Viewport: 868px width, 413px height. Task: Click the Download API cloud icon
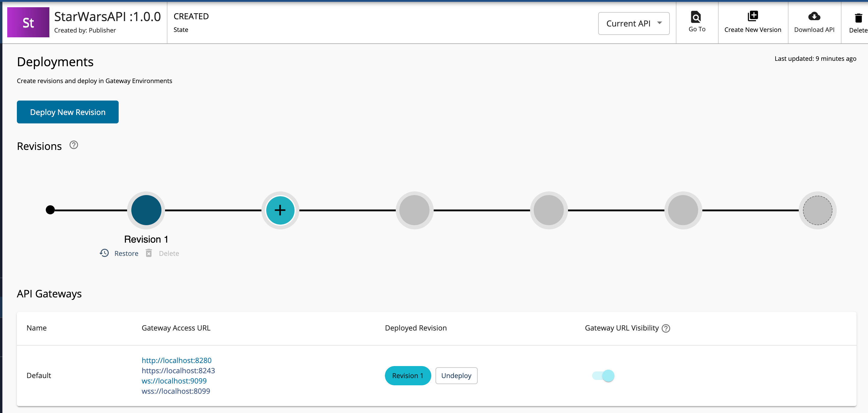[814, 16]
